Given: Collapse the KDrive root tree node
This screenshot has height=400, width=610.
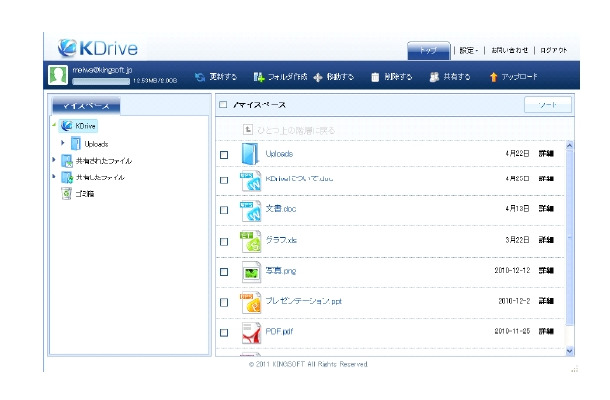Looking at the screenshot, I should (54, 125).
